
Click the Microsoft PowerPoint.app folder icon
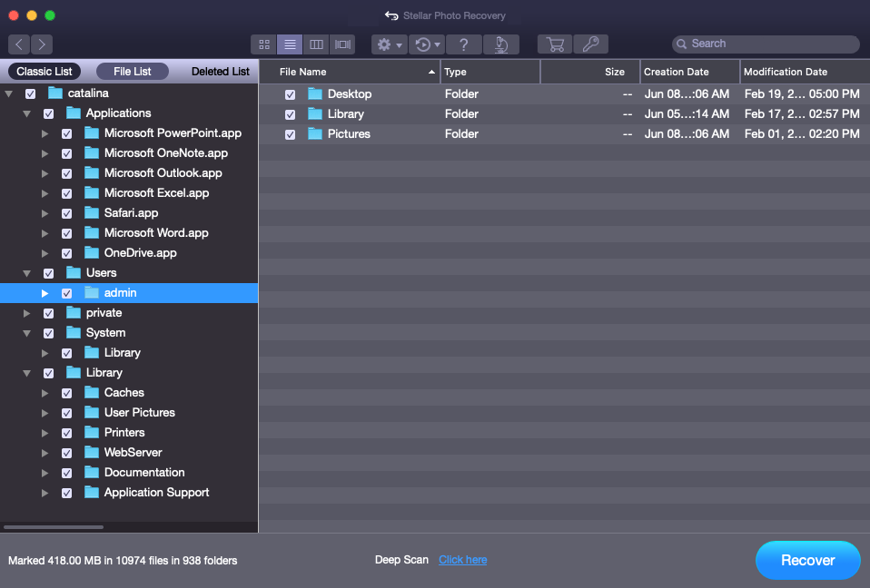coord(92,133)
